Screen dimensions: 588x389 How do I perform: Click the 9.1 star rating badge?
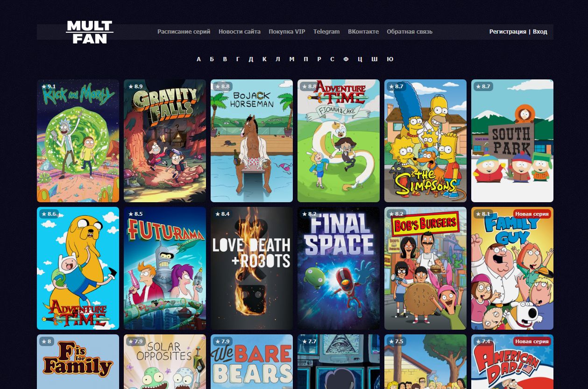[49, 86]
